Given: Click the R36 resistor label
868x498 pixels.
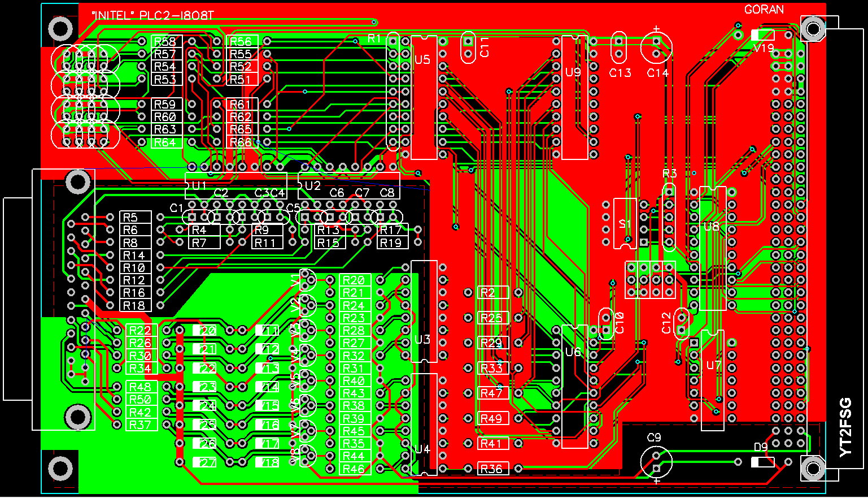Looking at the screenshot, I should (491, 469).
